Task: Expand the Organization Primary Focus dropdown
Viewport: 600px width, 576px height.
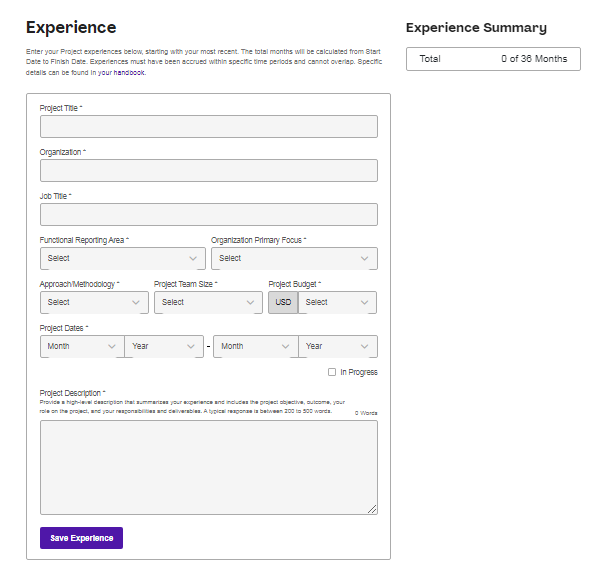Action: [294, 258]
